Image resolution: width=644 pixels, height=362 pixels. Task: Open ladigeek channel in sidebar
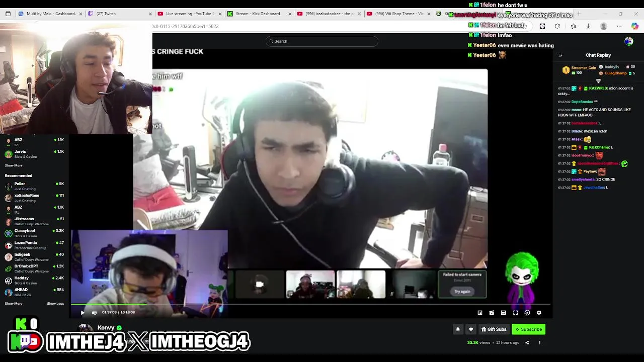tap(34, 256)
